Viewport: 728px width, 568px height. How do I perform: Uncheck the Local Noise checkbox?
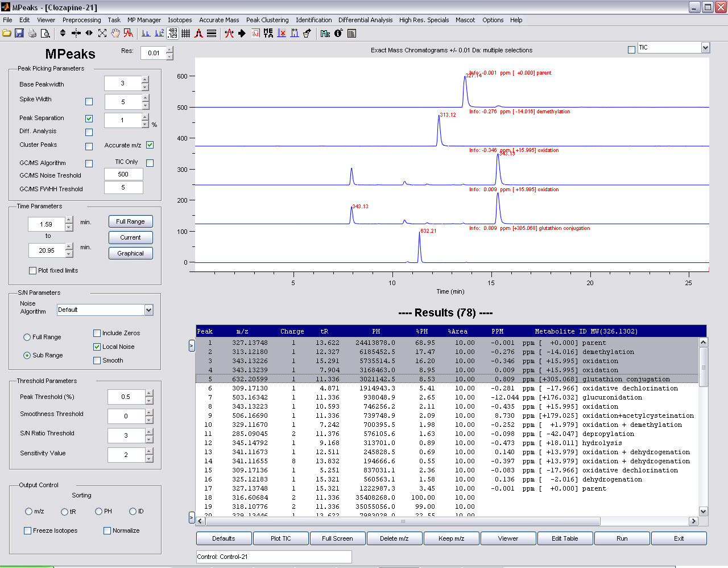[x=97, y=347]
